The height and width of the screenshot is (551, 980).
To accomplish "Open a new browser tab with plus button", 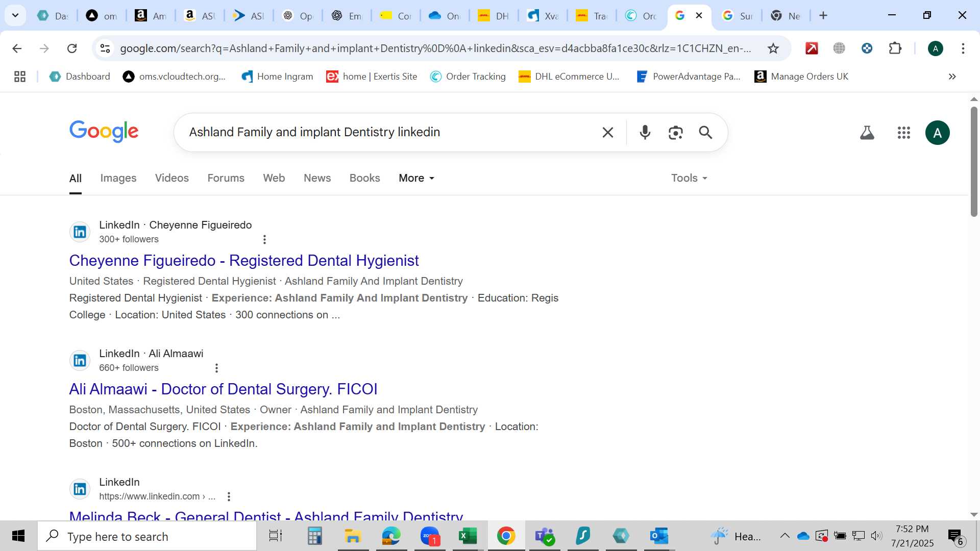I will tap(823, 15).
